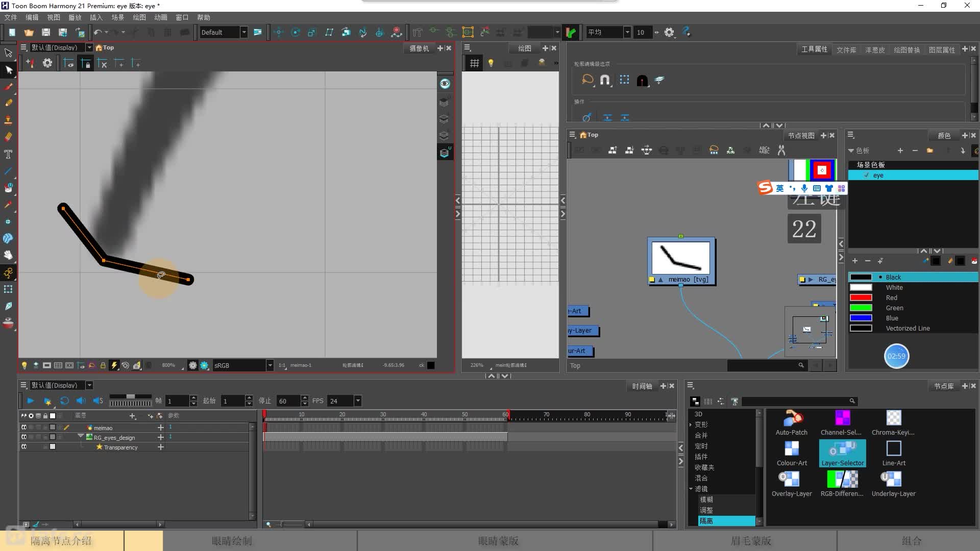Switch to 洋葱皮 tab
This screenshot has width=980, height=551.
[x=875, y=49]
